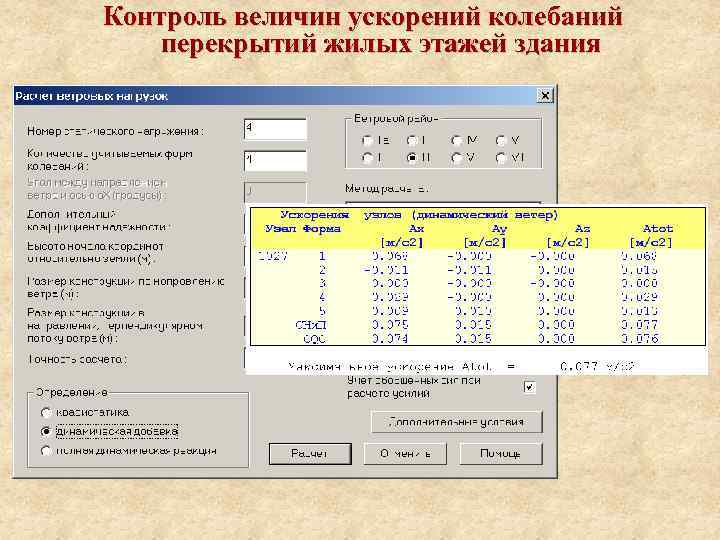Click the disabled wind angle field
The image size is (720, 540).
[275, 192]
